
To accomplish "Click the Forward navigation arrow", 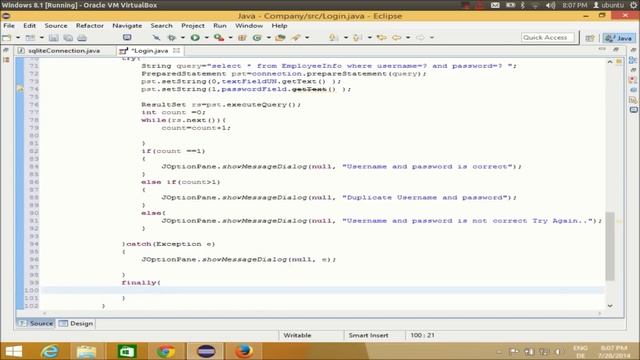I will click(420, 38).
